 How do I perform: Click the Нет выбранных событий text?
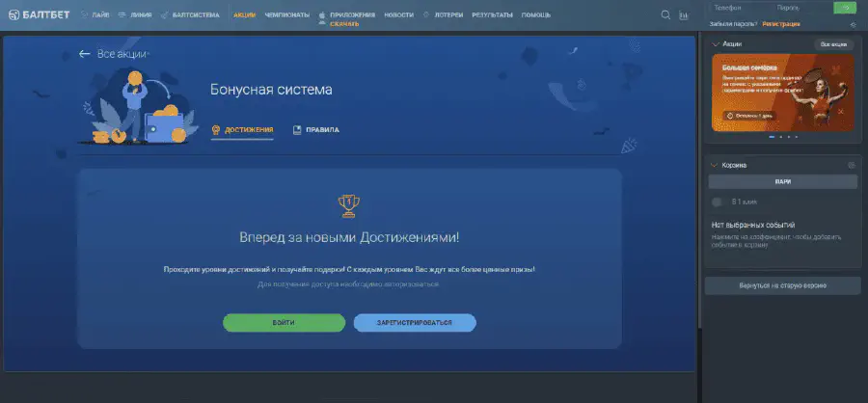click(753, 225)
